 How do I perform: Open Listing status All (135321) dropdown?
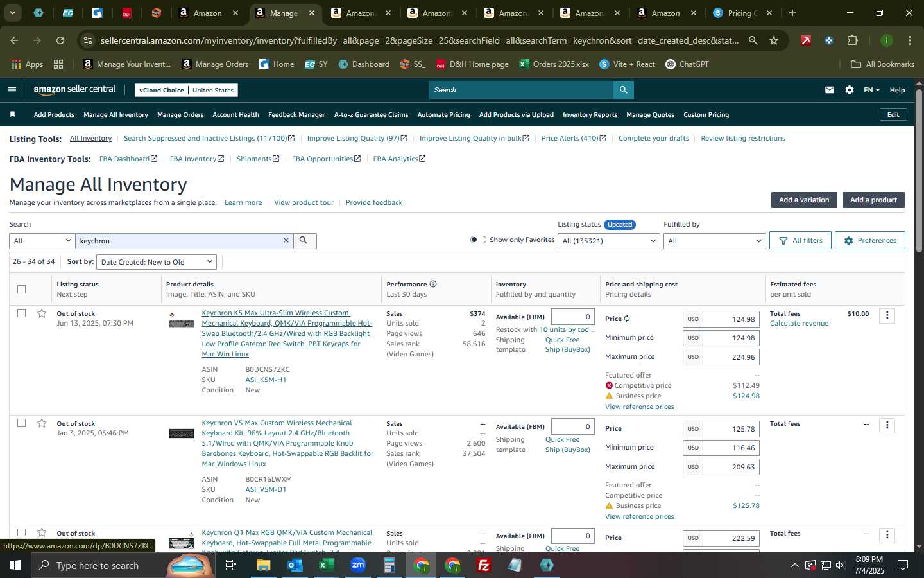click(x=608, y=241)
